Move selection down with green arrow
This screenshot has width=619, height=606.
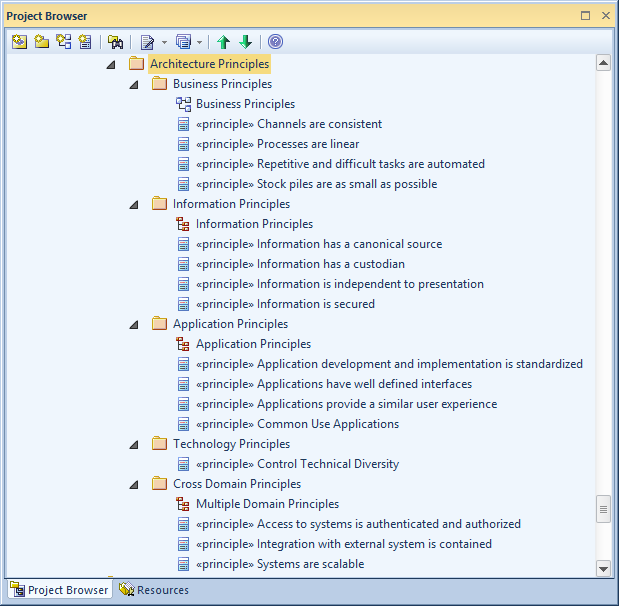tap(245, 42)
